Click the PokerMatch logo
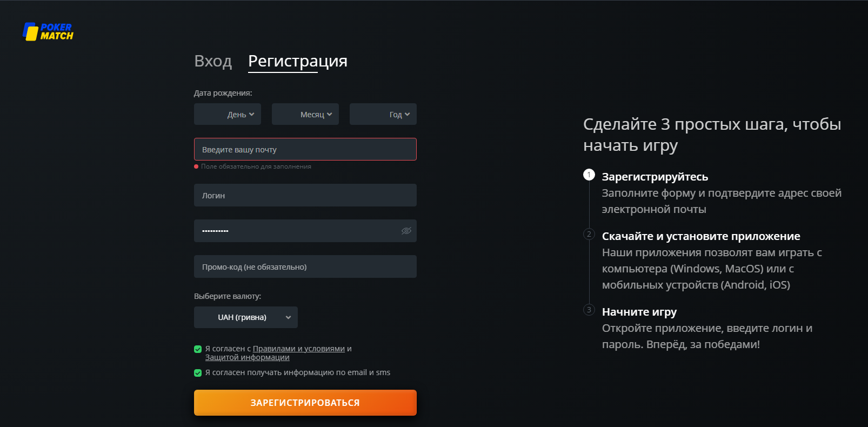This screenshot has height=427, width=868. click(x=48, y=31)
